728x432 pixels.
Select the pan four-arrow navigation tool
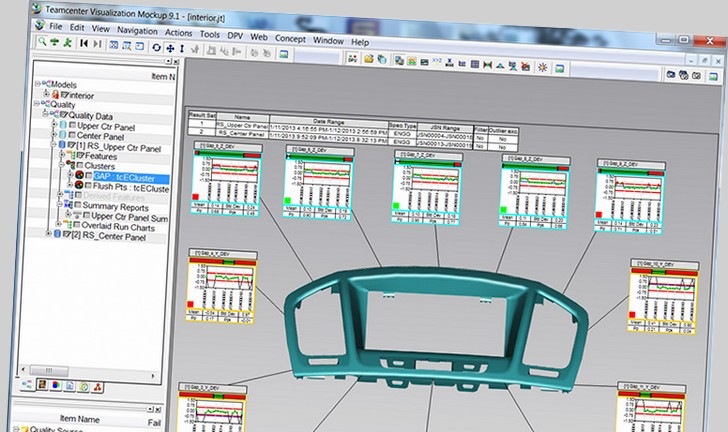point(170,48)
